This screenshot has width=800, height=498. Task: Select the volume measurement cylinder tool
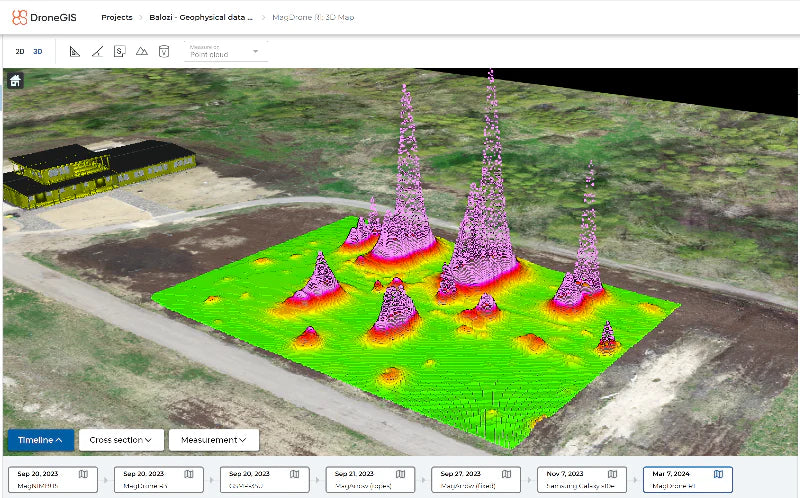(163, 51)
